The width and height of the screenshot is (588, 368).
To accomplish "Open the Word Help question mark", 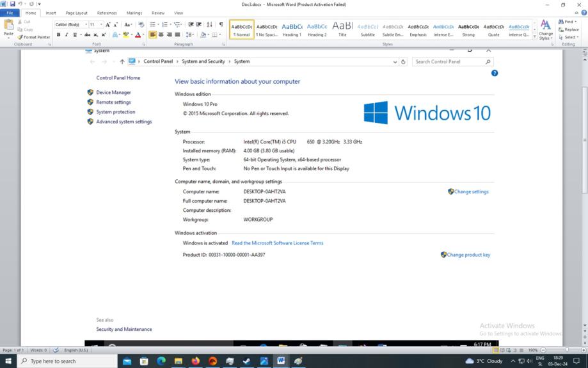I will click(584, 13).
